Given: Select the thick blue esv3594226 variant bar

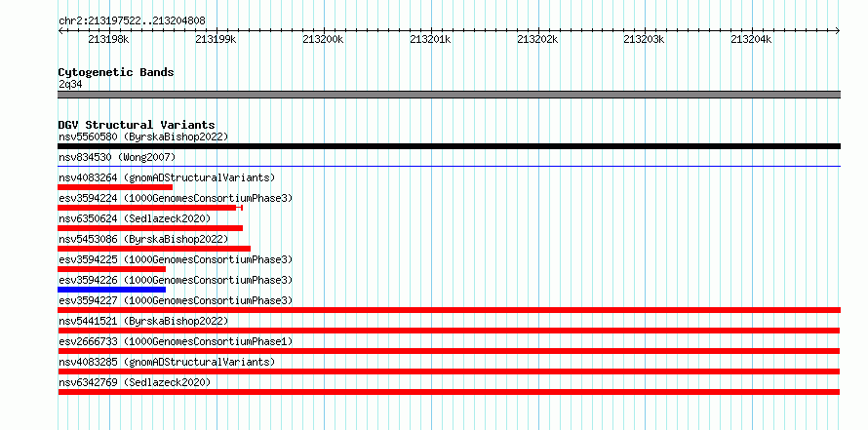Looking at the screenshot, I should point(112,290).
